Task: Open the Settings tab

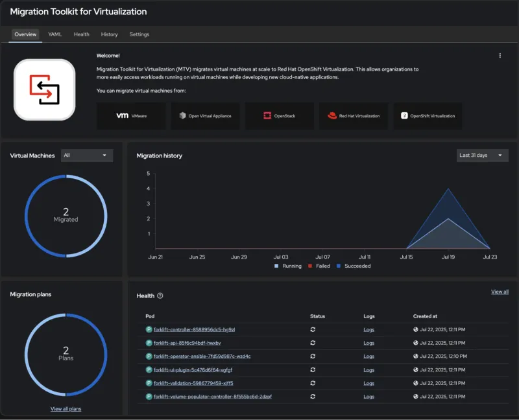Action: [x=138, y=34]
